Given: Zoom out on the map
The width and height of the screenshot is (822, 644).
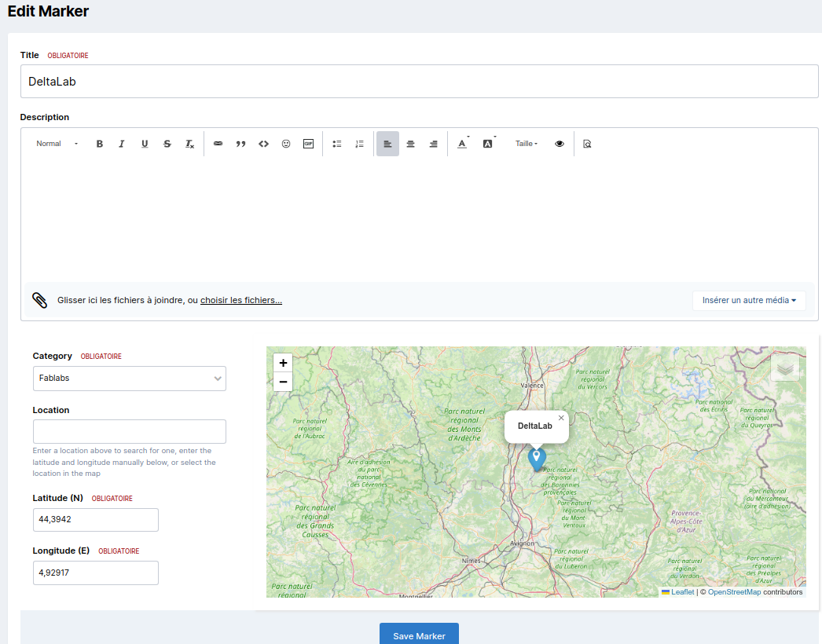Looking at the screenshot, I should click(x=283, y=382).
